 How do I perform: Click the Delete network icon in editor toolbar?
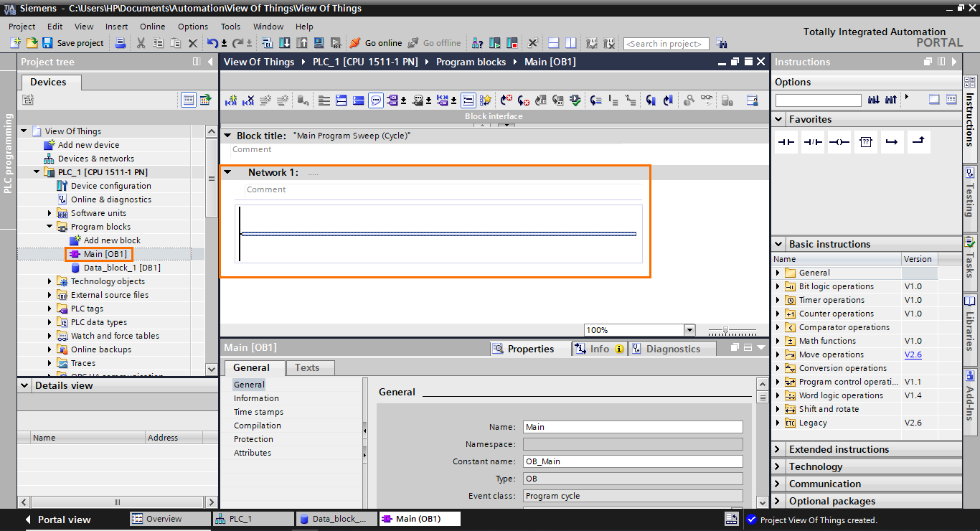click(248, 100)
